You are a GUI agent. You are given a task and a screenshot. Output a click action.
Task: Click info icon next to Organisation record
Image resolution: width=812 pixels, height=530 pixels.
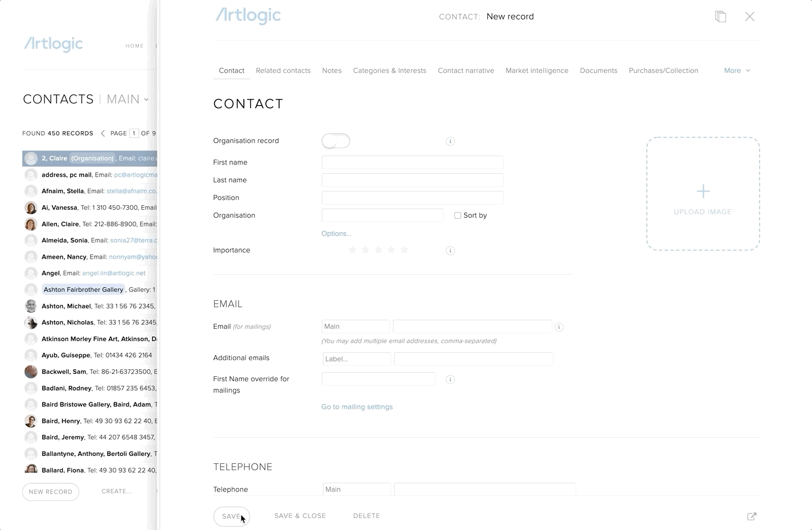(x=450, y=141)
